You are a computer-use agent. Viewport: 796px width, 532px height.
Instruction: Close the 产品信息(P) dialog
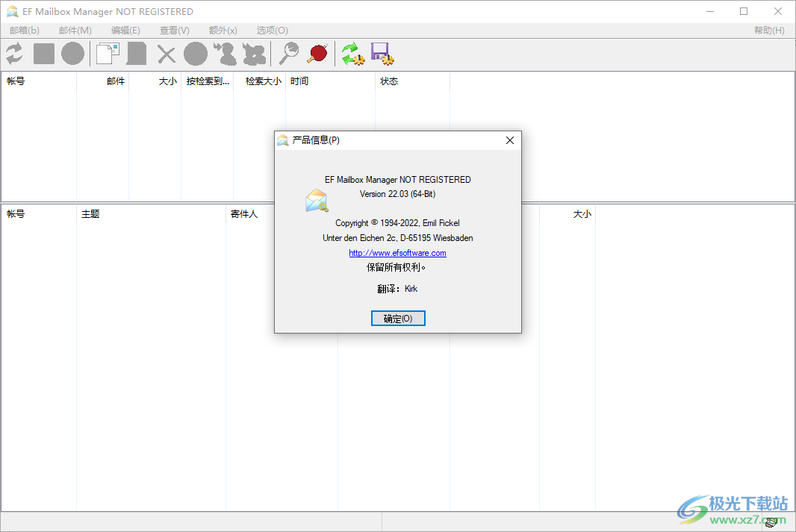[510, 140]
